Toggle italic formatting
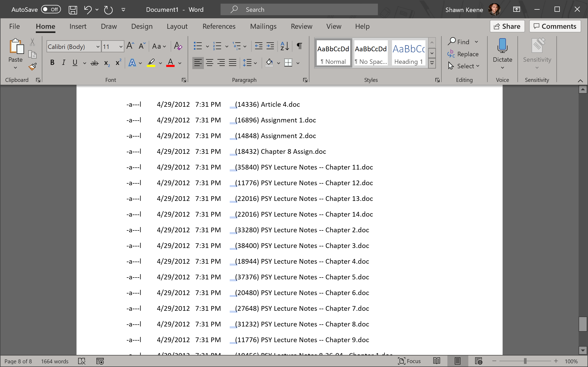This screenshot has width=588, height=367. [64, 63]
